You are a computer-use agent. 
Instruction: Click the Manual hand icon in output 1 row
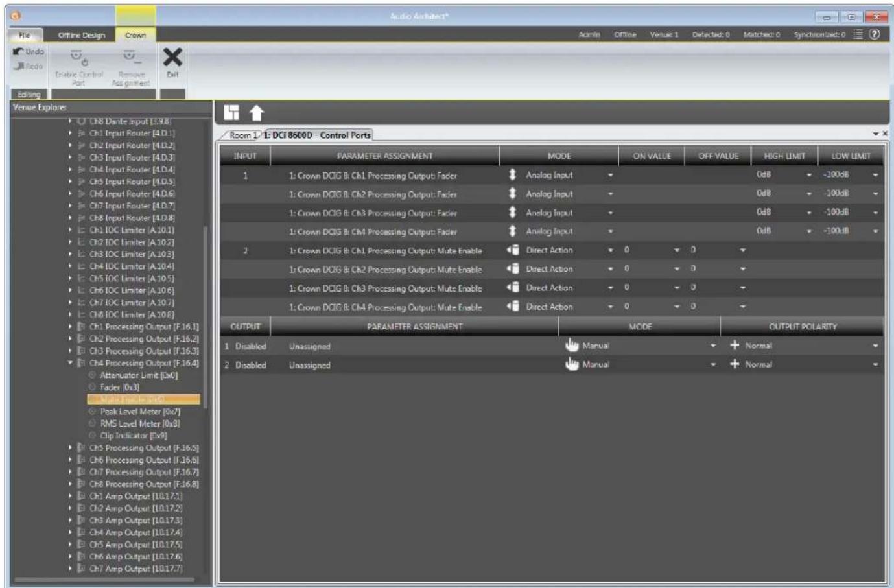coord(571,346)
